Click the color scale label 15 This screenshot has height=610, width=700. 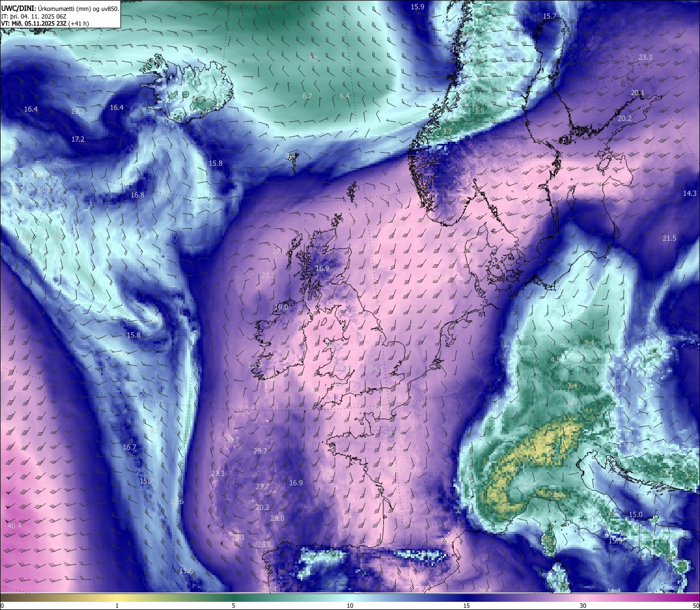(466, 606)
